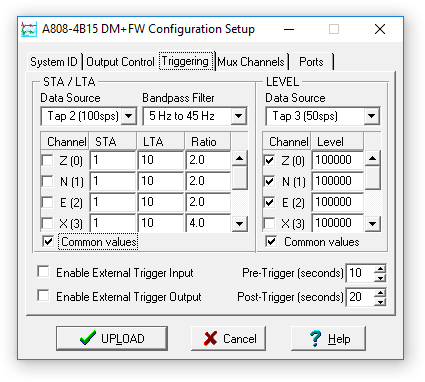Click the Post-Trigger seconds value field
Screen dimensions: 425x382
click(x=360, y=297)
